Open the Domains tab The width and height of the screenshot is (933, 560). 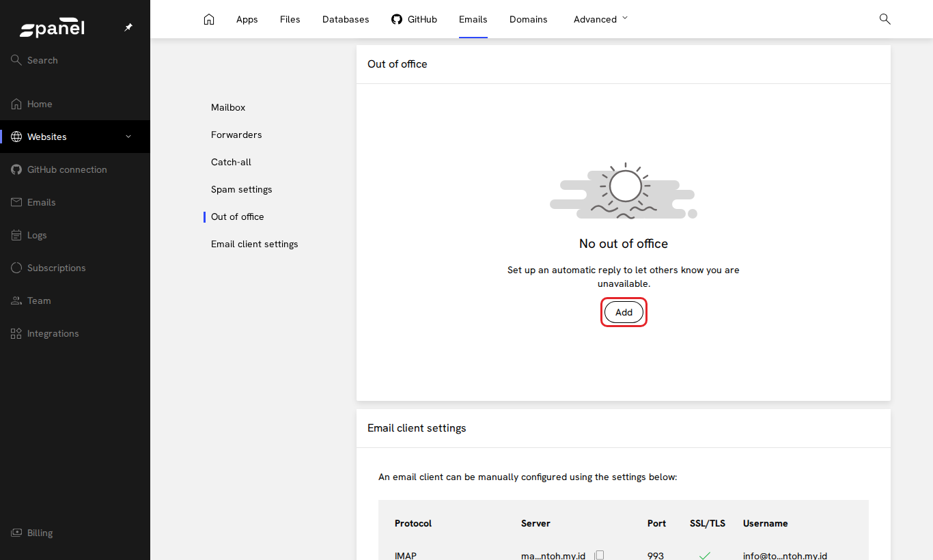coord(529,19)
